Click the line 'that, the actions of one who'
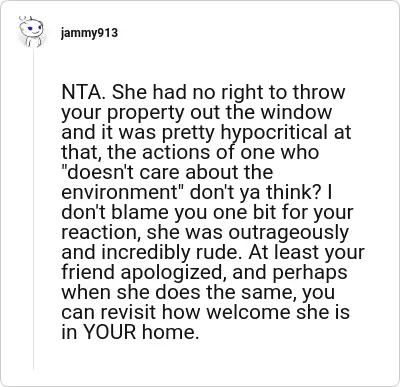 tap(190, 152)
